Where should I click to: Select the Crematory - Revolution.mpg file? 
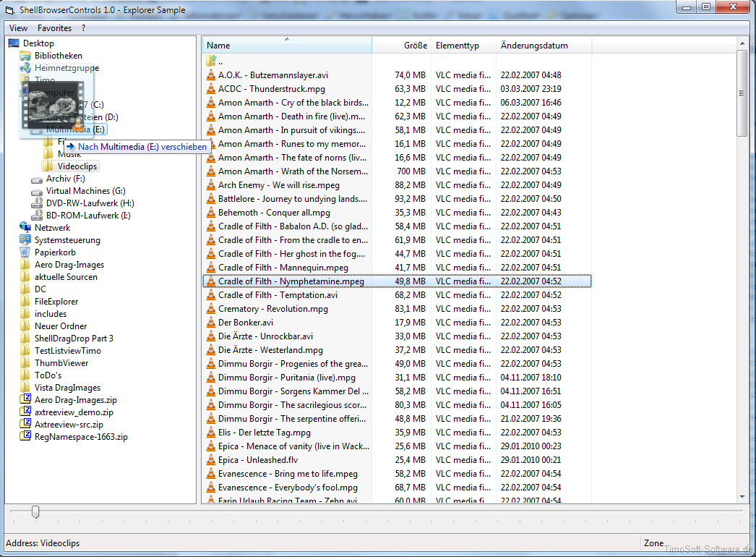272,309
